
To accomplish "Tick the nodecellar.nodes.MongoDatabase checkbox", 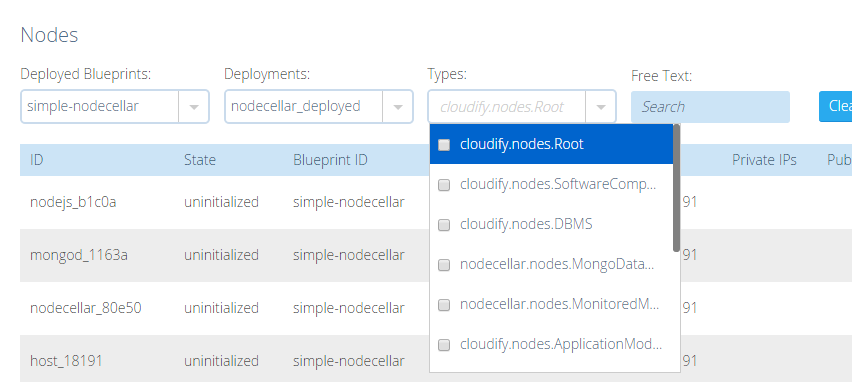I will click(x=444, y=265).
